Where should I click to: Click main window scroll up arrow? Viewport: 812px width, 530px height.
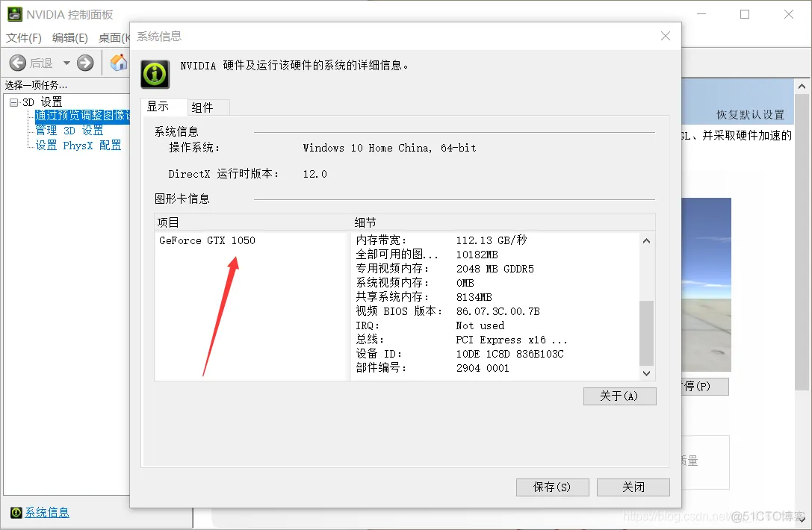coord(802,87)
